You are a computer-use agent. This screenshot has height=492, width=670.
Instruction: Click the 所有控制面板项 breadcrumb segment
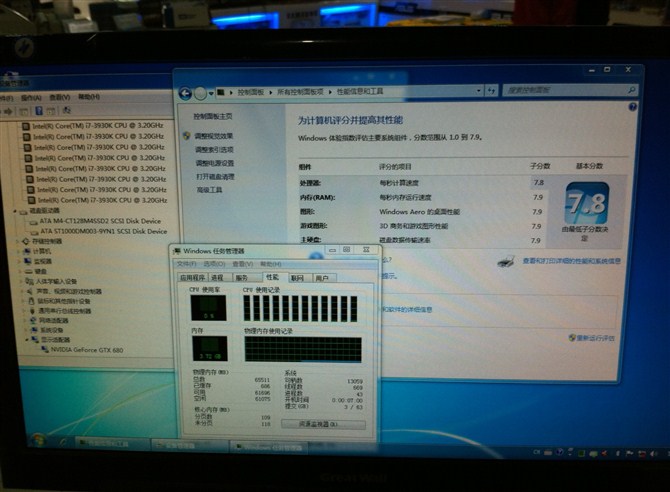click(x=300, y=92)
